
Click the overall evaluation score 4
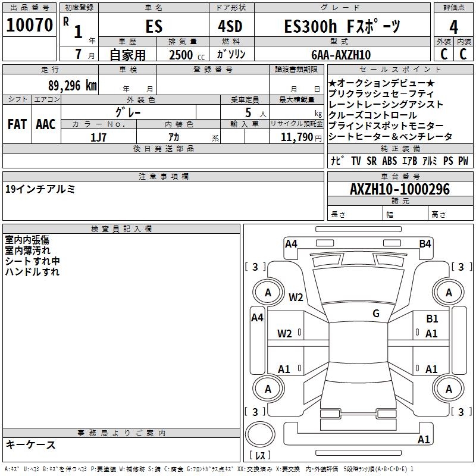453,27
